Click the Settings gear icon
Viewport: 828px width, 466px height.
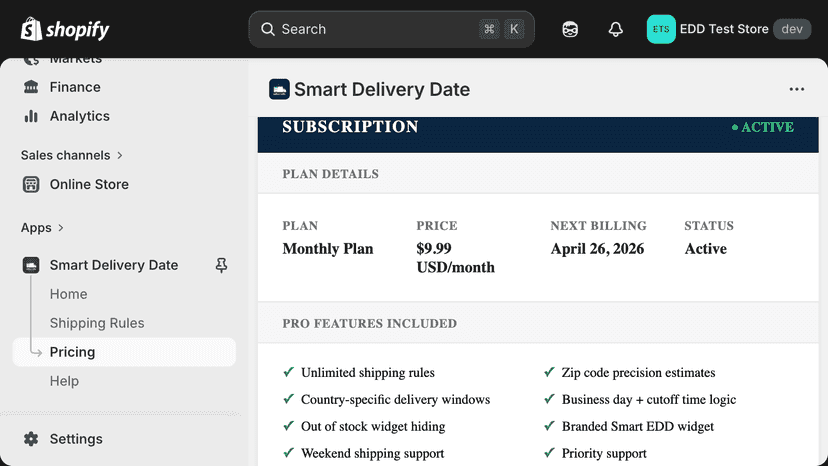(31, 439)
